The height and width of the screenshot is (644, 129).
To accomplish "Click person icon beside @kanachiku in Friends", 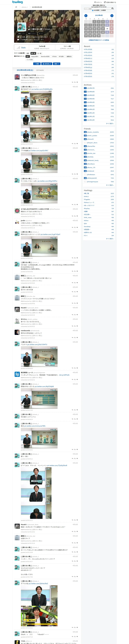I will tap(85, 146).
